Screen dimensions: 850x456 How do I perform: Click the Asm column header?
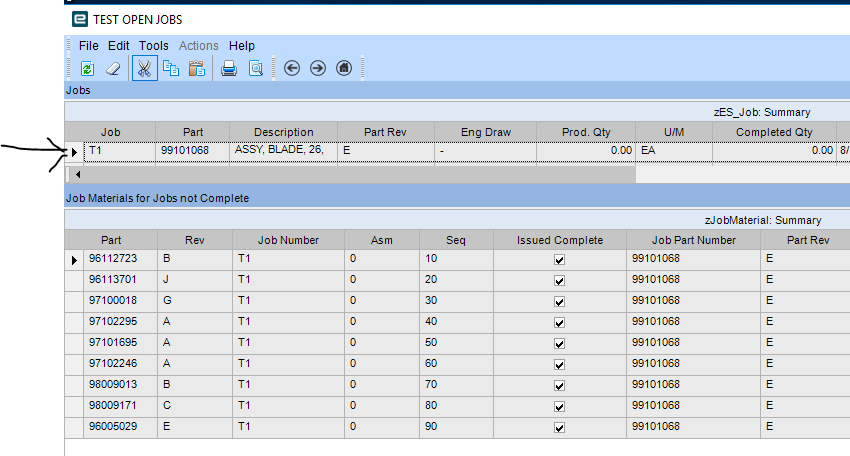pyautogui.click(x=382, y=240)
